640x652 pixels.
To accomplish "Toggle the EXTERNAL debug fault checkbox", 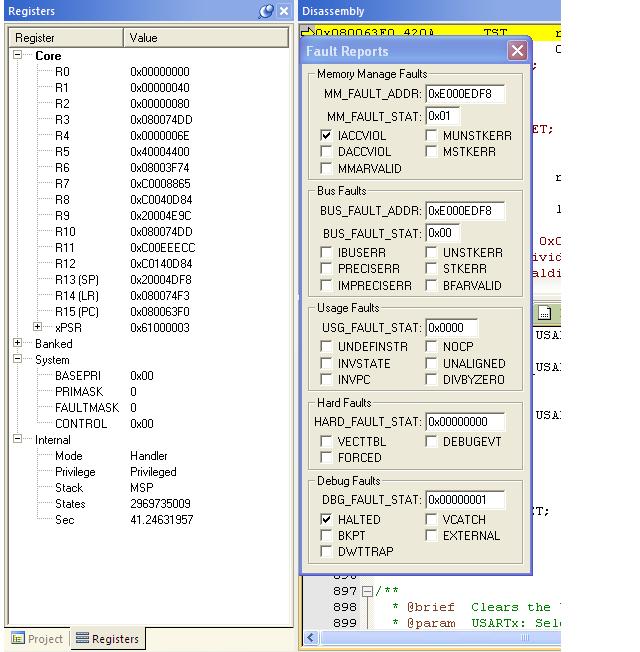I will (x=431, y=535).
